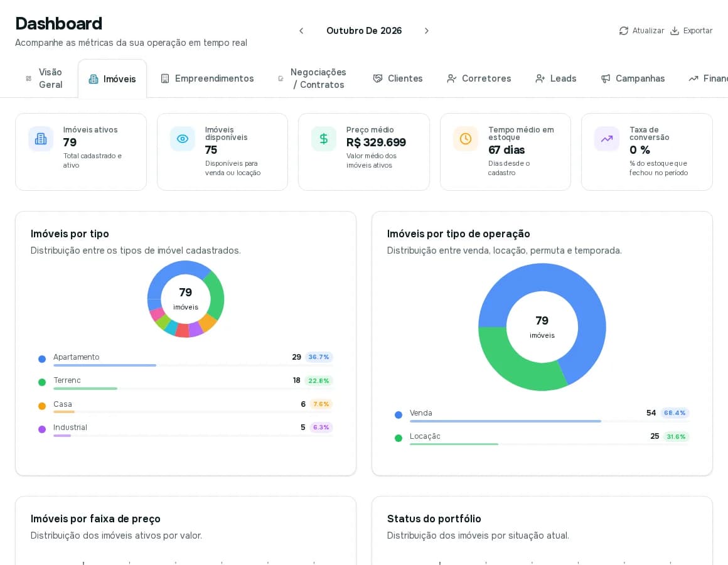Go to previous month using left chevron
The width and height of the screenshot is (728, 565).
(x=301, y=31)
